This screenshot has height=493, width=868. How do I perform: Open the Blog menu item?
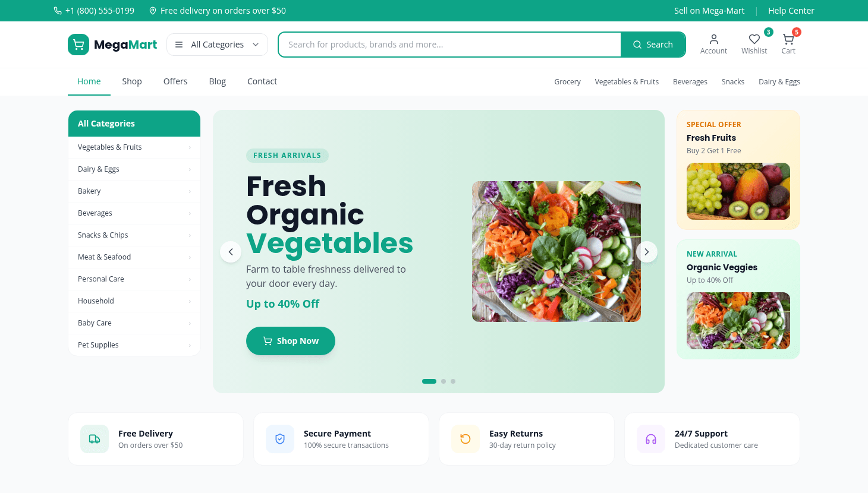coord(218,81)
